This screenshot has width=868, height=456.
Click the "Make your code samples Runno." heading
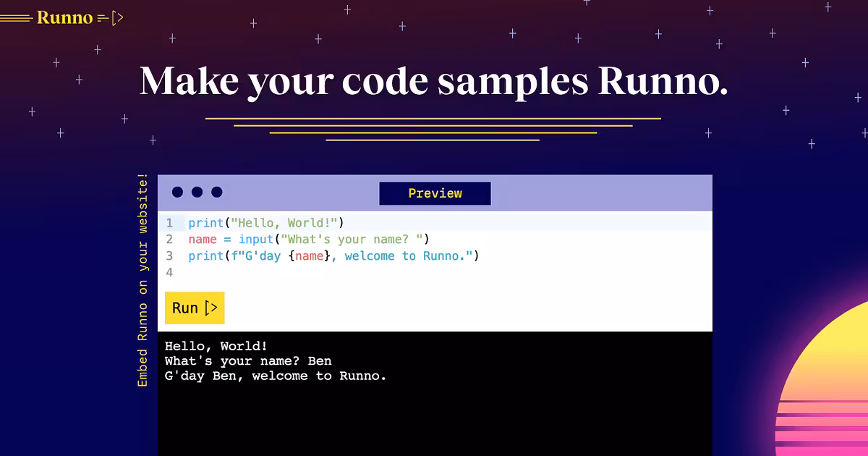(433, 81)
